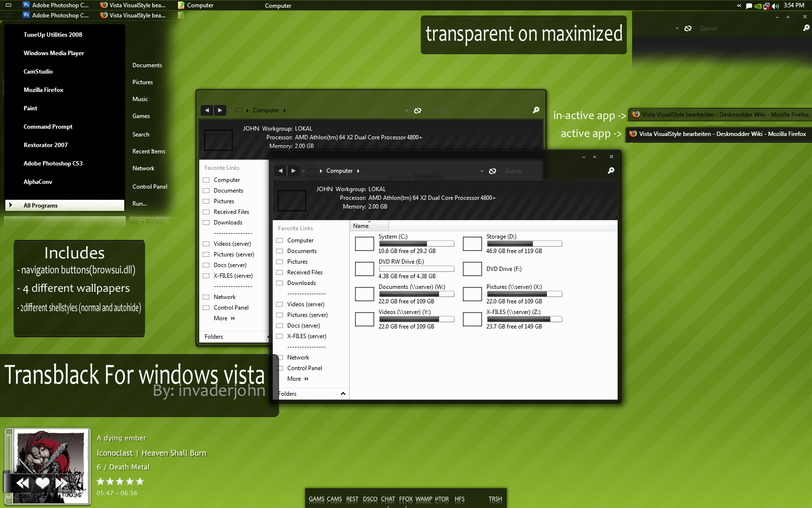Launch Command Prompt from Start menu
The height and width of the screenshot is (508, 812).
coord(48,127)
